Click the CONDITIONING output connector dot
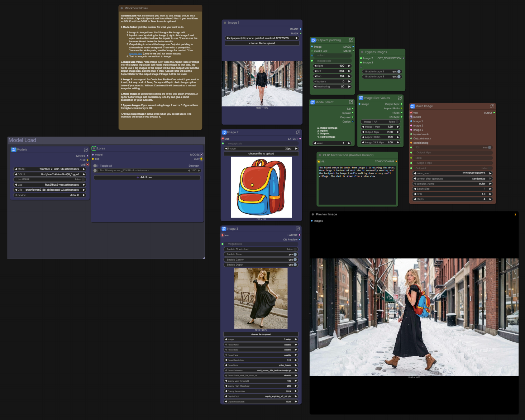The width and height of the screenshot is (525, 420). 396,162
